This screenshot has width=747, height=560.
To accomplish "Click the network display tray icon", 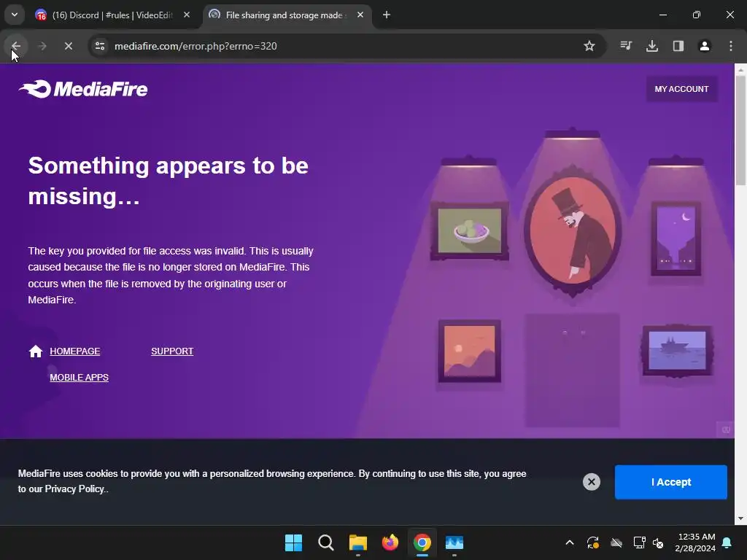I will [x=639, y=542].
